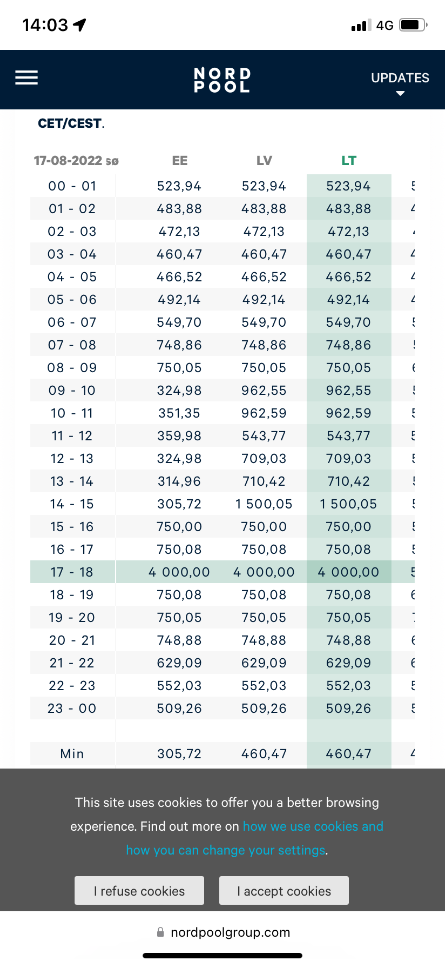Tap the nordpoolgroup.com address bar
Image resolution: width=445 pixels, height=959 pixels.
[222, 932]
